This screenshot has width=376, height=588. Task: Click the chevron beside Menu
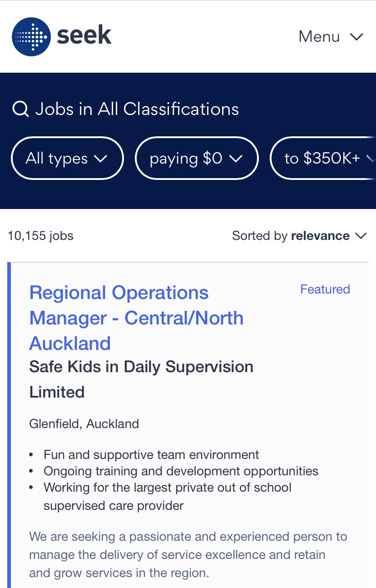[356, 37]
